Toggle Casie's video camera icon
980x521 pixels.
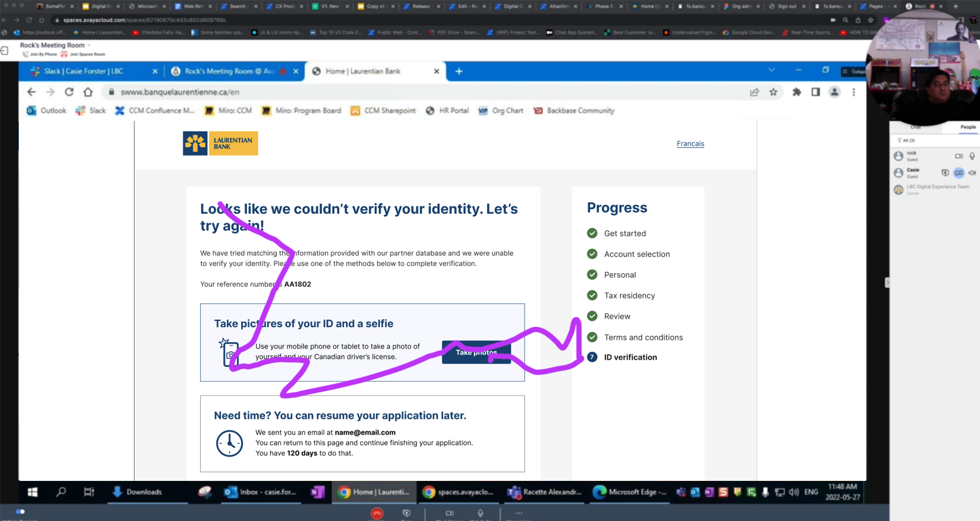959,172
